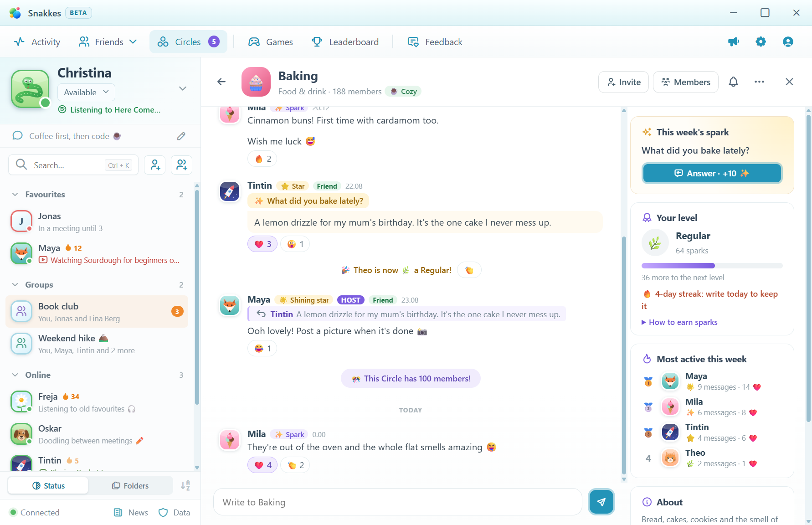
Task: Click Christina's snake avatar
Action: pos(30,89)
